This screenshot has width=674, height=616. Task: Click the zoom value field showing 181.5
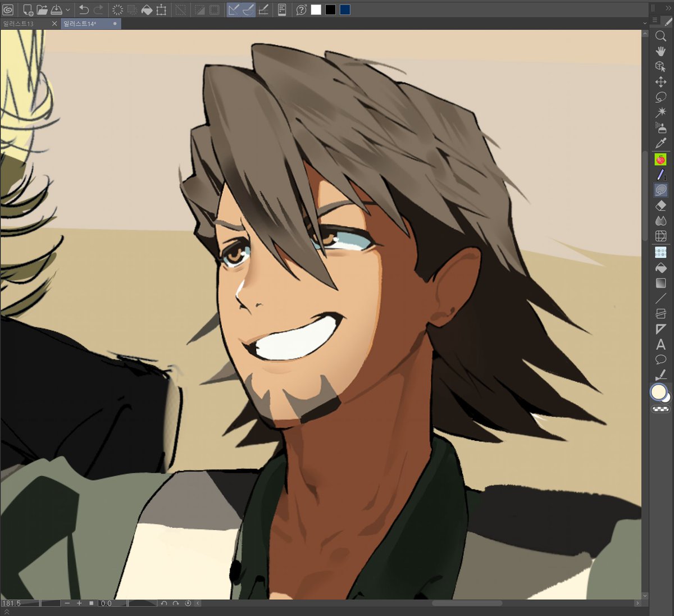tap(20, 603)
